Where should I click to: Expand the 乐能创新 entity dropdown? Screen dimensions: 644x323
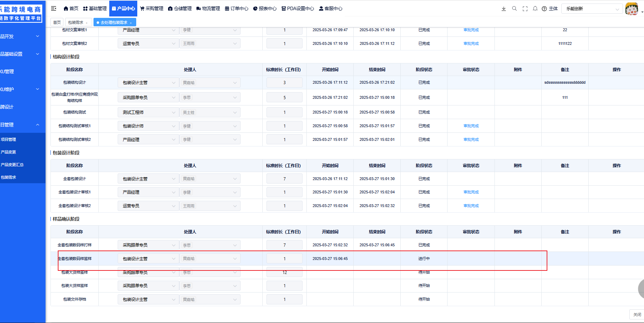tap(592, 9)
